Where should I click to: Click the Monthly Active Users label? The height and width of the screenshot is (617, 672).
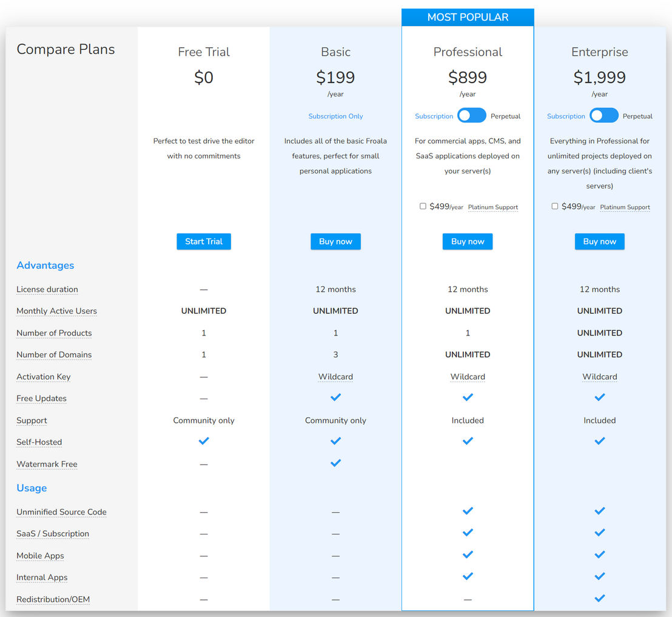(56, 311)
